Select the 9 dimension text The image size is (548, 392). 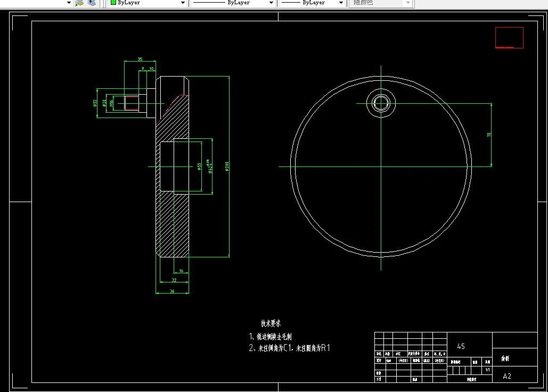[143, 69]
